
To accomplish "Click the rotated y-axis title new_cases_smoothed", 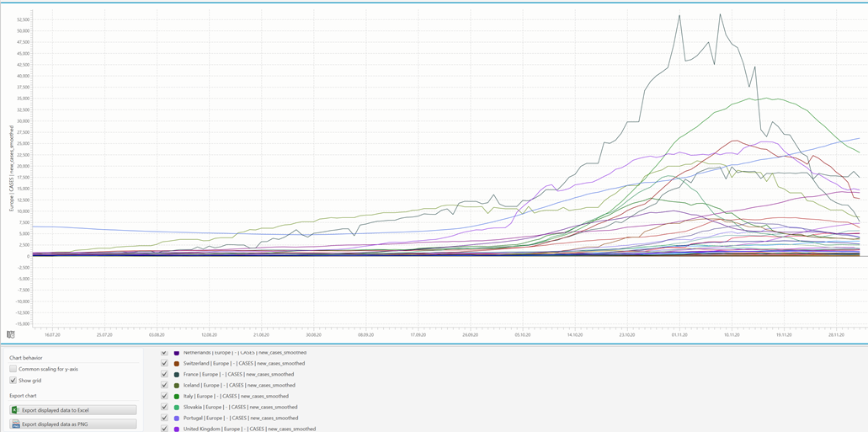I will click(x=13, y=168).
